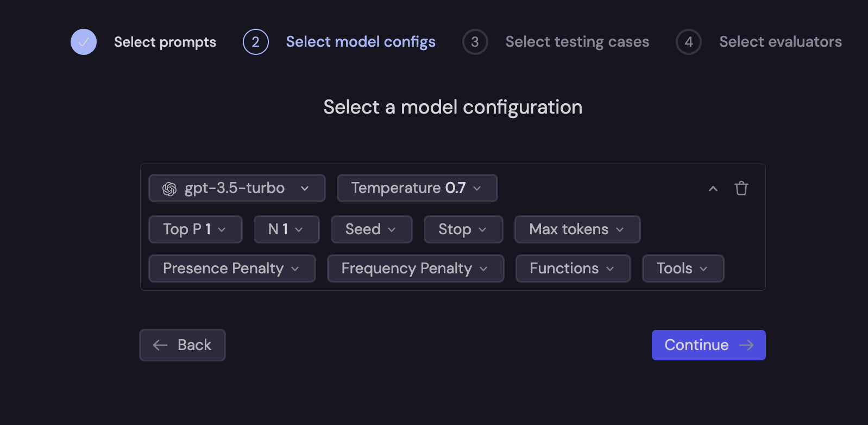Open the Presence Penalty dropdown
Image resolution: width=868 pixels, height=425 pixels.
[231, 268]
